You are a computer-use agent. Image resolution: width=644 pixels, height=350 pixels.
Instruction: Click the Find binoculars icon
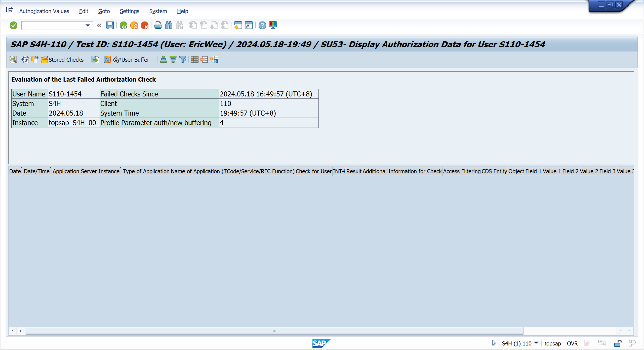tap(169, 25)
